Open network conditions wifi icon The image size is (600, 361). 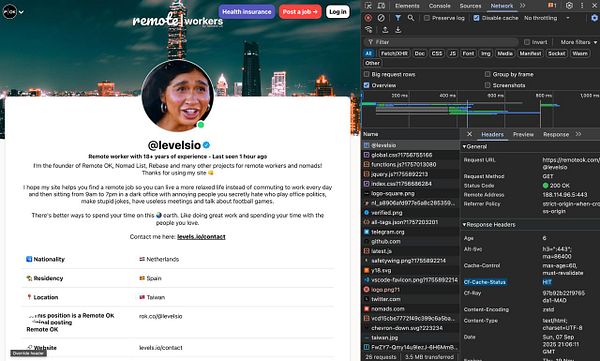[368, 29]
